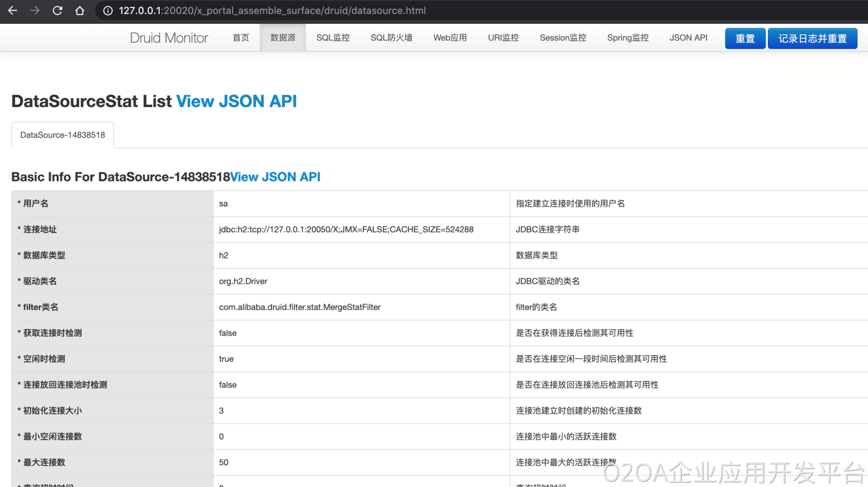Click the browser forward arrow
868x487 pixels.
(x=35, y=10)
